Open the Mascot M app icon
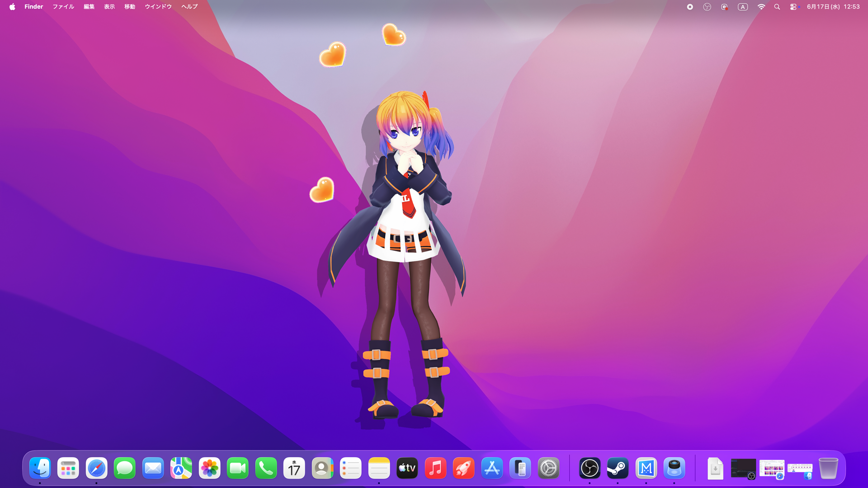The width and height of the screenshot is (868, 488). click(646, 468)
